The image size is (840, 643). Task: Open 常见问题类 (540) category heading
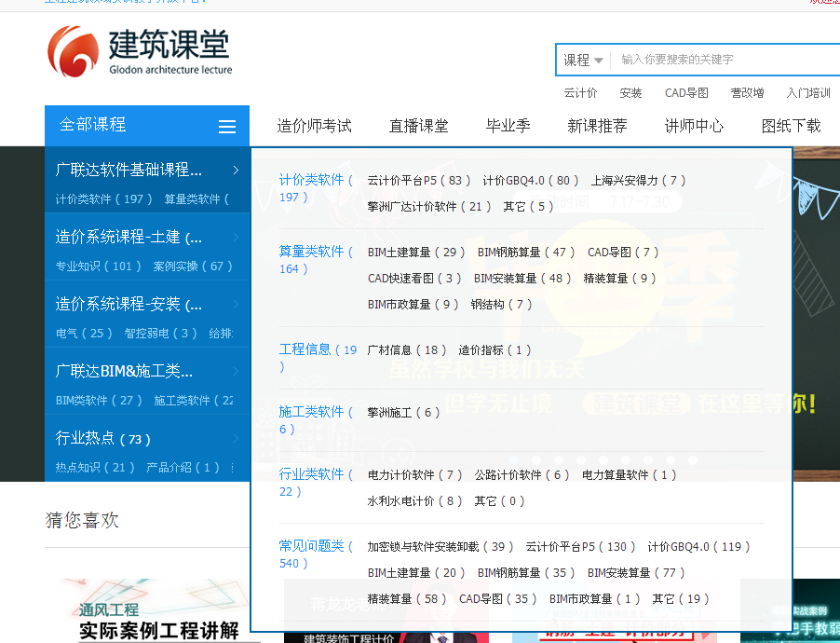tap(316, 554)
